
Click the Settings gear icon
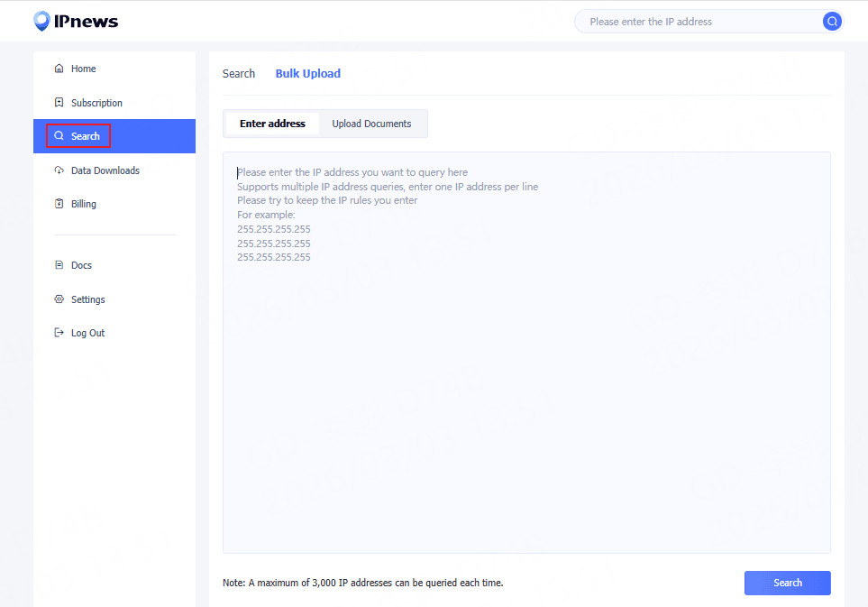(59, 299)
